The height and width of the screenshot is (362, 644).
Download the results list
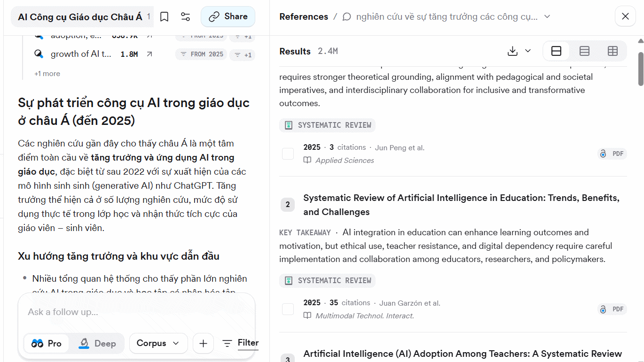point(512,51)
